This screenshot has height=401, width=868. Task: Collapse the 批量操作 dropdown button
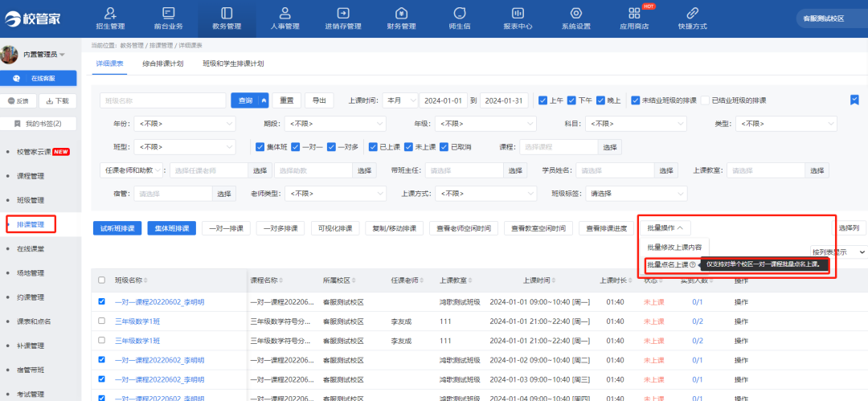point(665,228)
